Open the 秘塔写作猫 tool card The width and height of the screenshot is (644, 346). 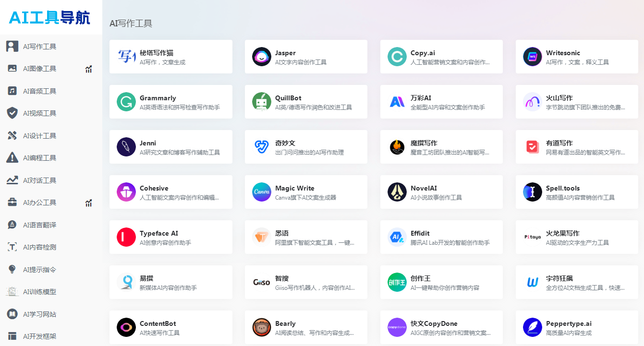170,57
